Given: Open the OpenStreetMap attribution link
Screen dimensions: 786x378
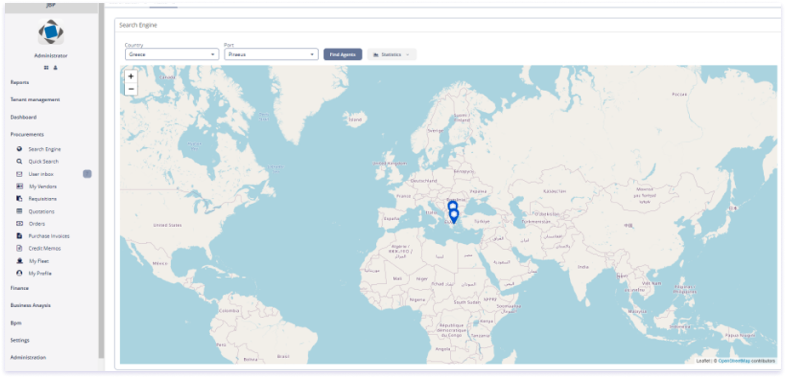Looking at the screenshot, I should point(734,360).
